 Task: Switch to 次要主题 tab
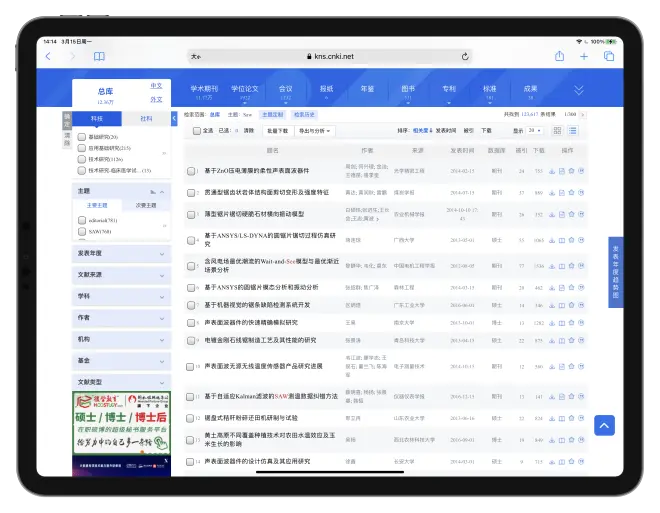(x=146, y=205)
